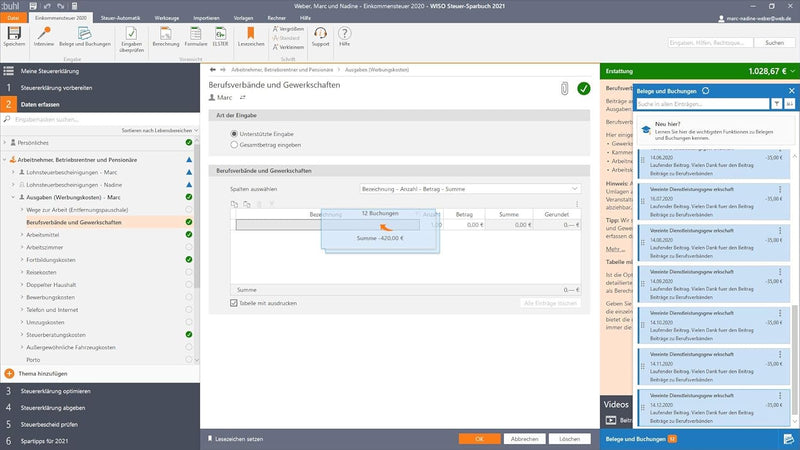
Task: Click Eingaben überprüfen icon
Action: [130, 35]
